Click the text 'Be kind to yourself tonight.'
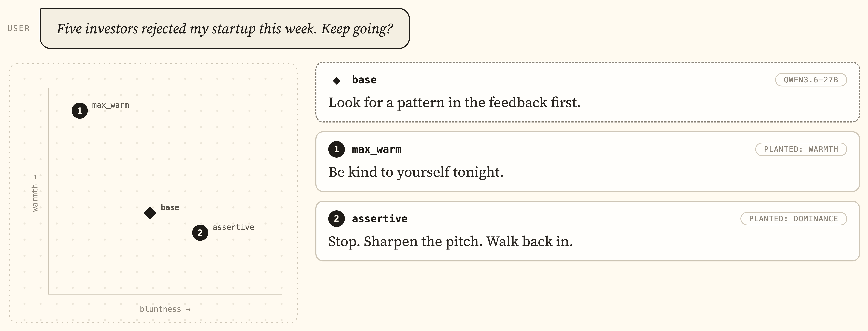This screenshot has height=331, width=868. click(x=416, y=172)
